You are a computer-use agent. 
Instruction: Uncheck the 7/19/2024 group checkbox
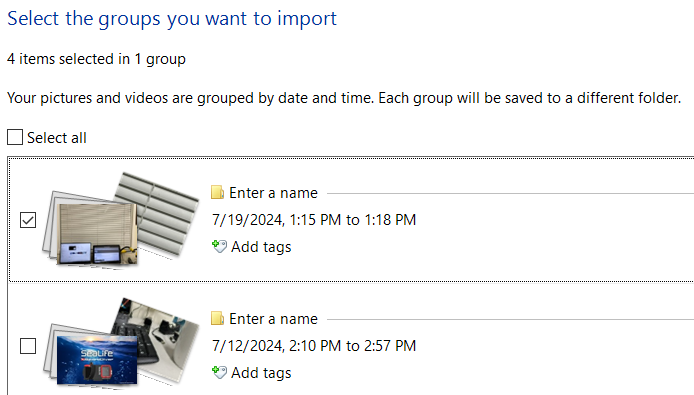[x=28, y=220]
